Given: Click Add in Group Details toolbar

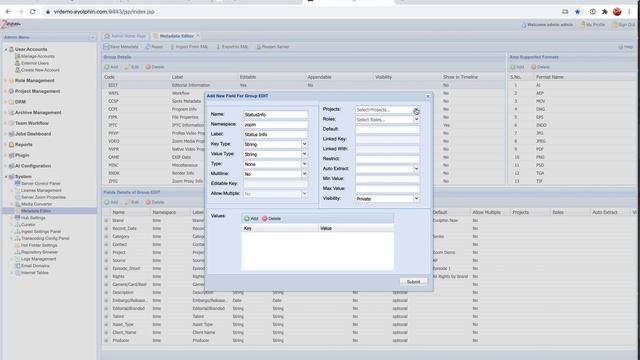Looking at the screenshot, I should [x=111, y=67].
